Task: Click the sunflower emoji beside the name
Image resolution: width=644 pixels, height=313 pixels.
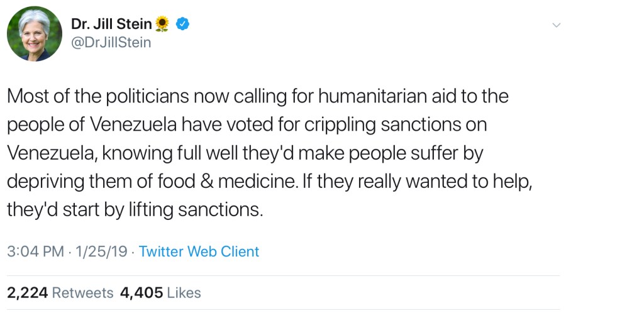Action: (x=162, y=25)
